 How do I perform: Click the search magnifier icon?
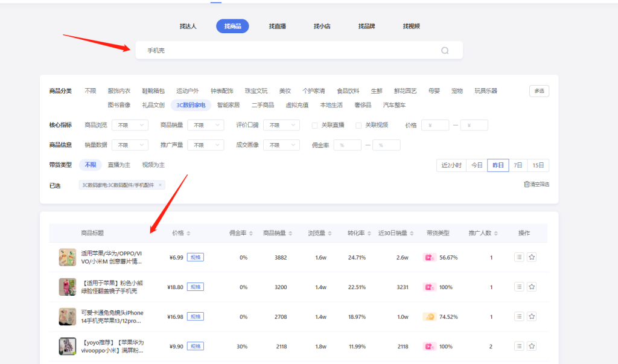[445, 51]
